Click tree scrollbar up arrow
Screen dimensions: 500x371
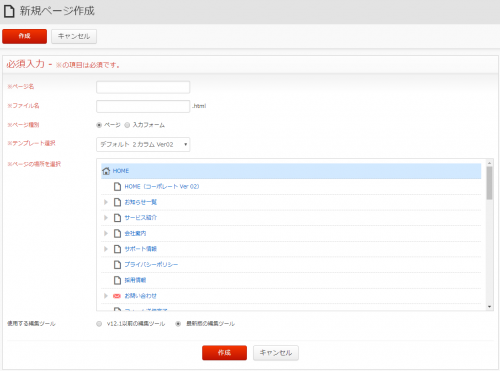coord(489,163)
